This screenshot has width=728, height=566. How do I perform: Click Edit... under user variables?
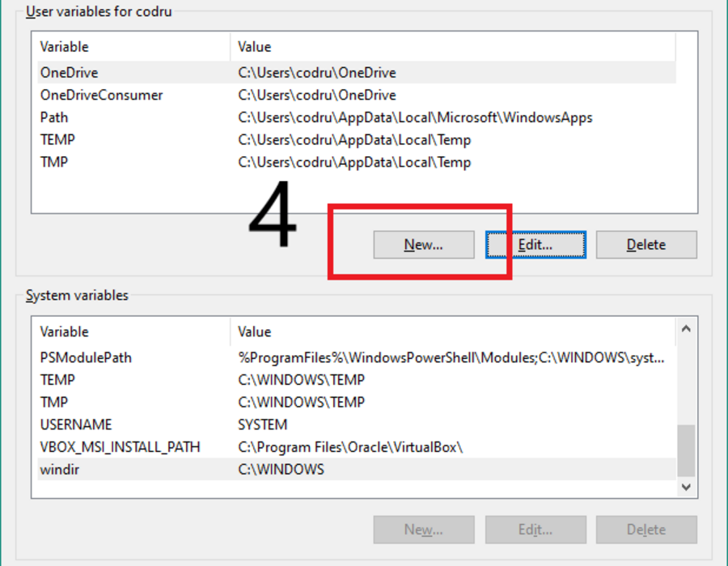tap(535, 244)
